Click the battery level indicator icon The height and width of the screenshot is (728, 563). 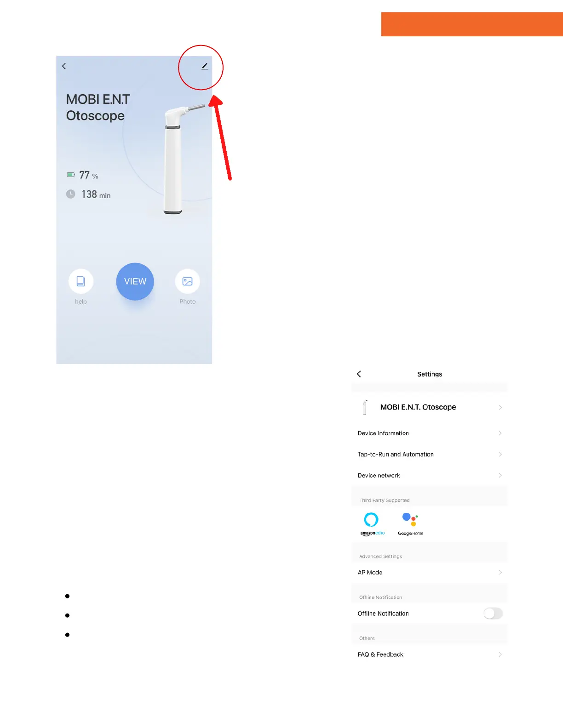click(x=71, y=175)
